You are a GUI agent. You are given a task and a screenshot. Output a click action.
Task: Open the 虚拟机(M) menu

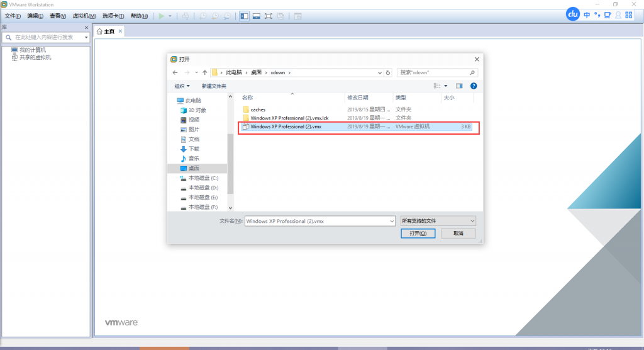84,16
